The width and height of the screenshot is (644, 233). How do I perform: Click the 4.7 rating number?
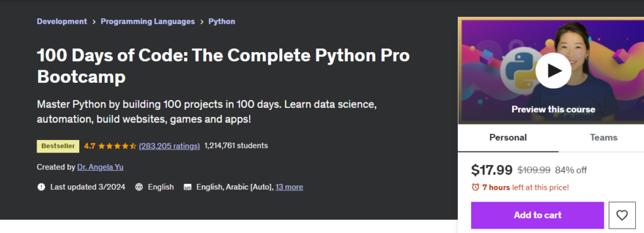click(89, 146)
